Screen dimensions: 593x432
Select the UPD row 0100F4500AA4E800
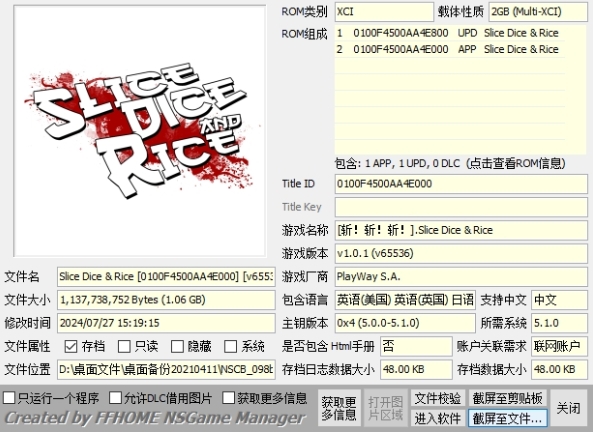tap(449, 33)
